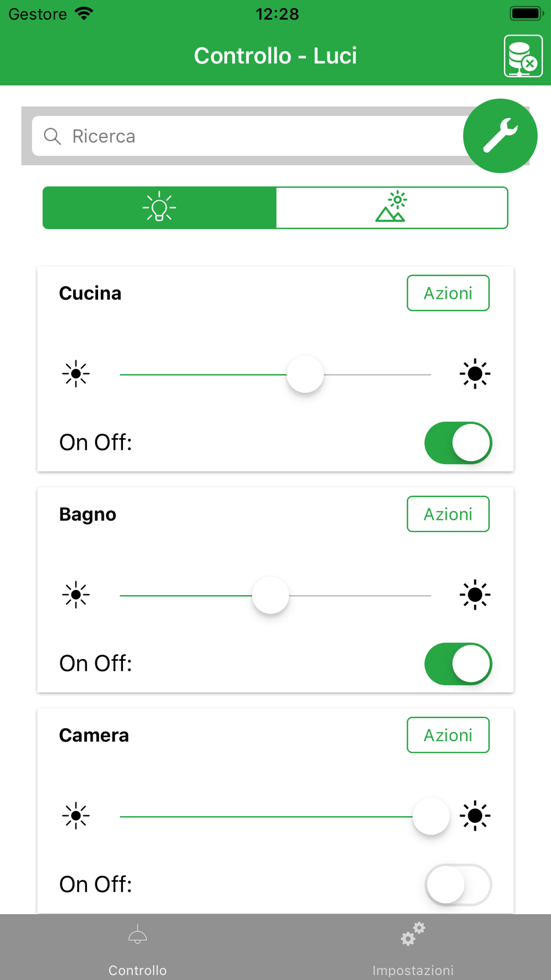551x980 pixels.
Task: Turn off the Cucina On Off switch
Action: pyautogui.click(x=458, y=443)
